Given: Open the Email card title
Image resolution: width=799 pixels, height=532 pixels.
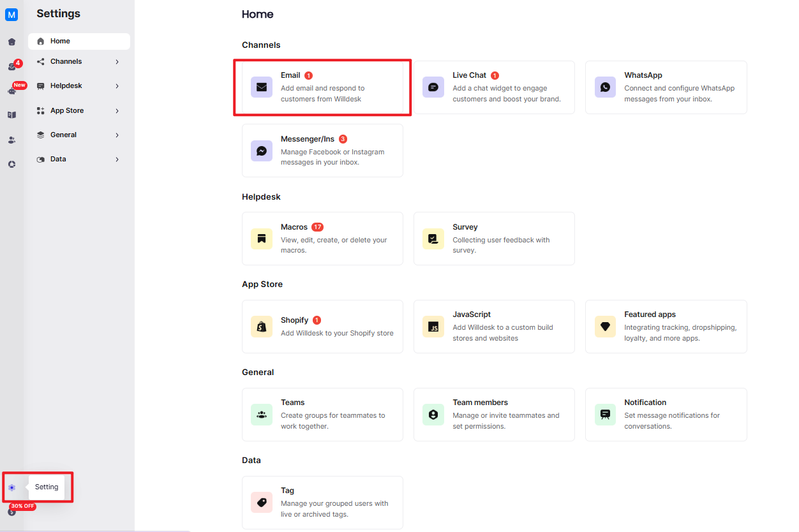Looking at the screenshot, I should pos(290,75).
